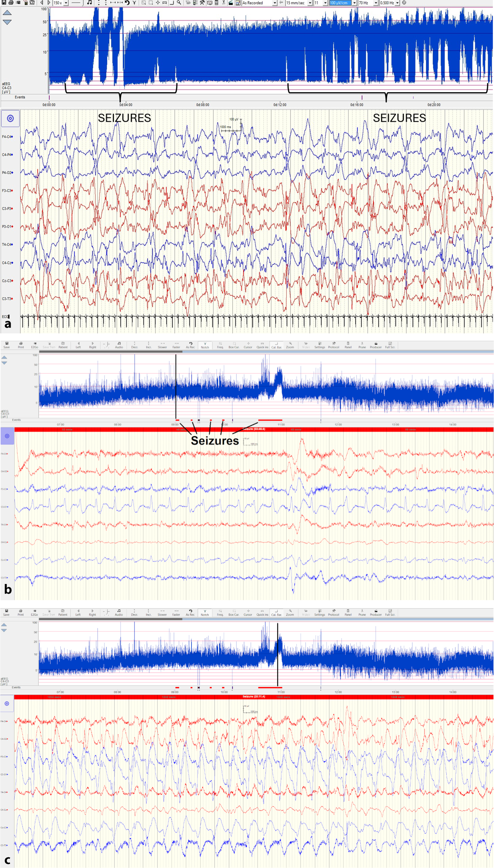Click Full Scr. in panel c toolbar
This screenshot has width=494, height=868.
coord(390,612)
